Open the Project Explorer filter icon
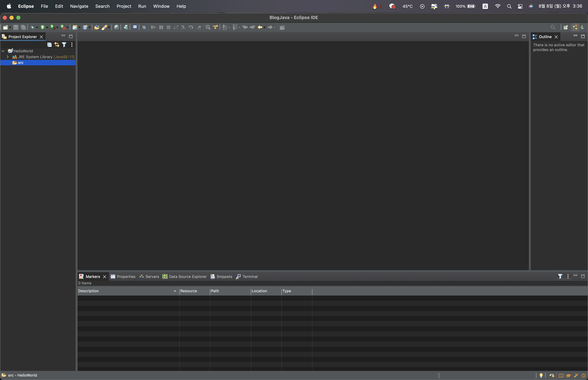Viewport: 588px width, 380px height. tap(64, 45)
